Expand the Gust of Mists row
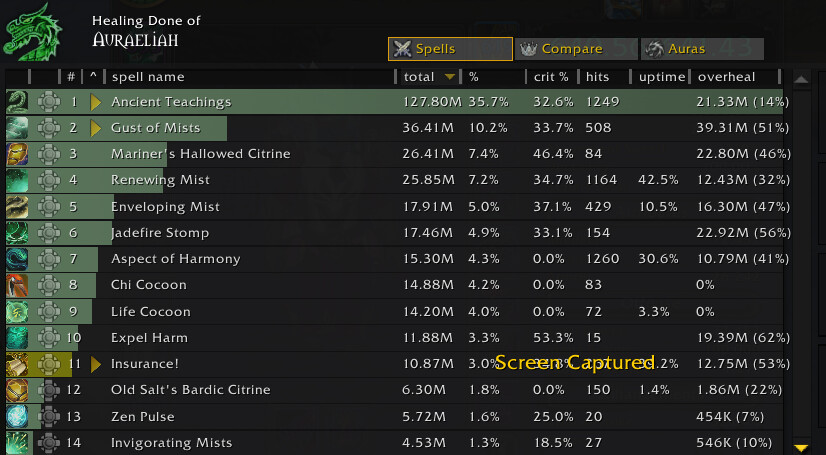 coord(96,128)
